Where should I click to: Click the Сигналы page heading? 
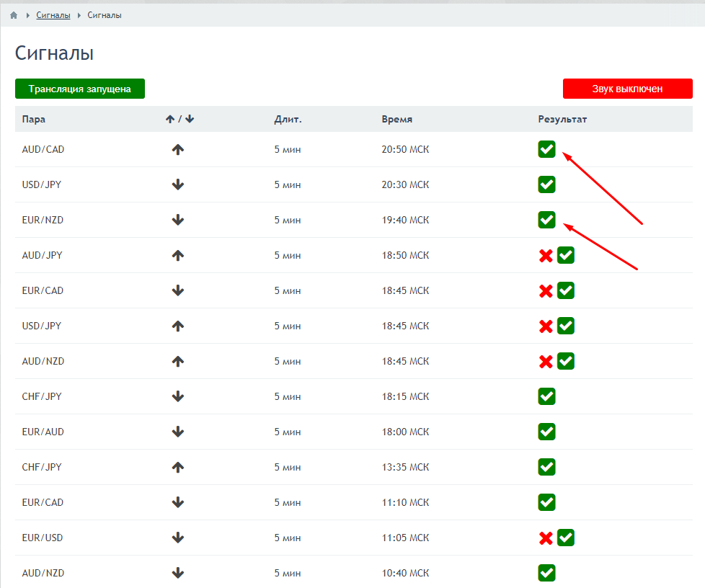(x=54, y=53)
